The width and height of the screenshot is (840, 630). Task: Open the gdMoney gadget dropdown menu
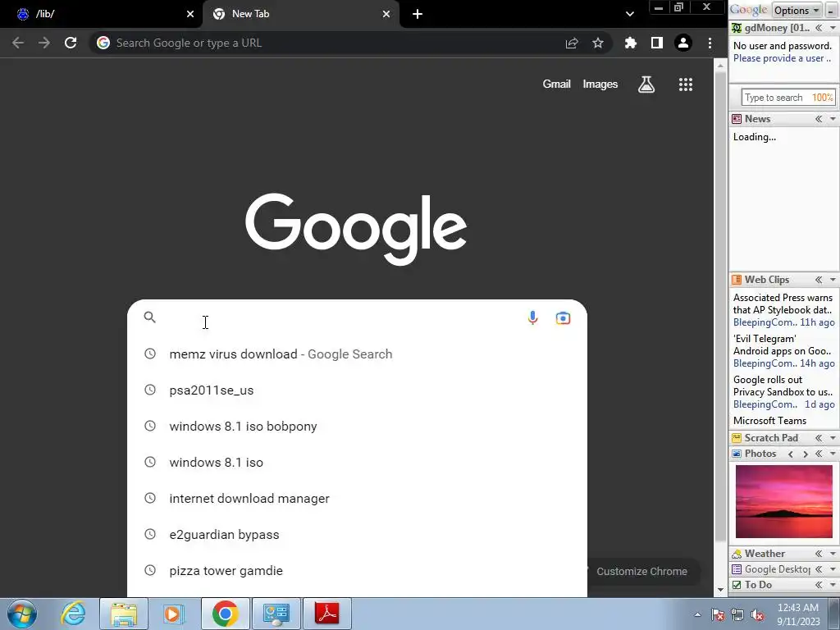coord(833,28)
